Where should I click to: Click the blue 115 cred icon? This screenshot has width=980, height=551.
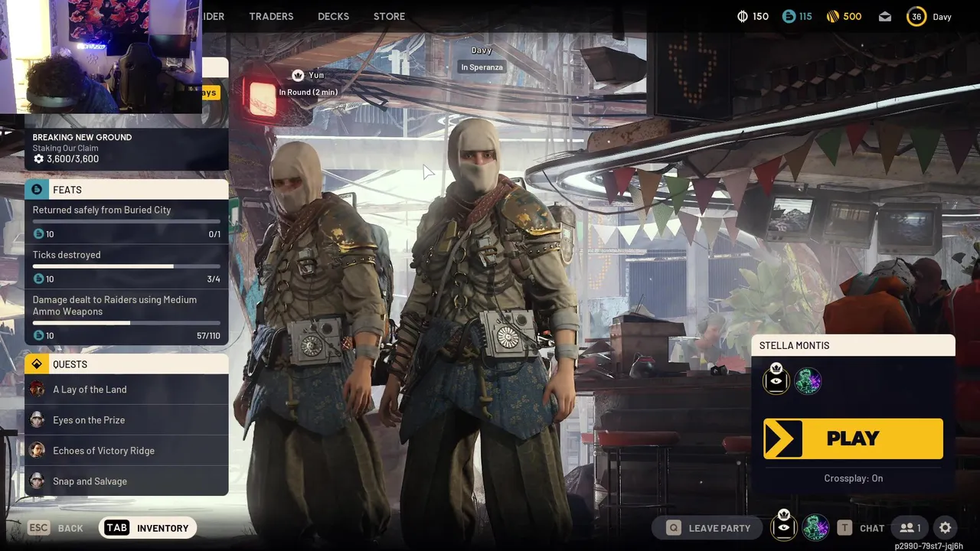789,16
